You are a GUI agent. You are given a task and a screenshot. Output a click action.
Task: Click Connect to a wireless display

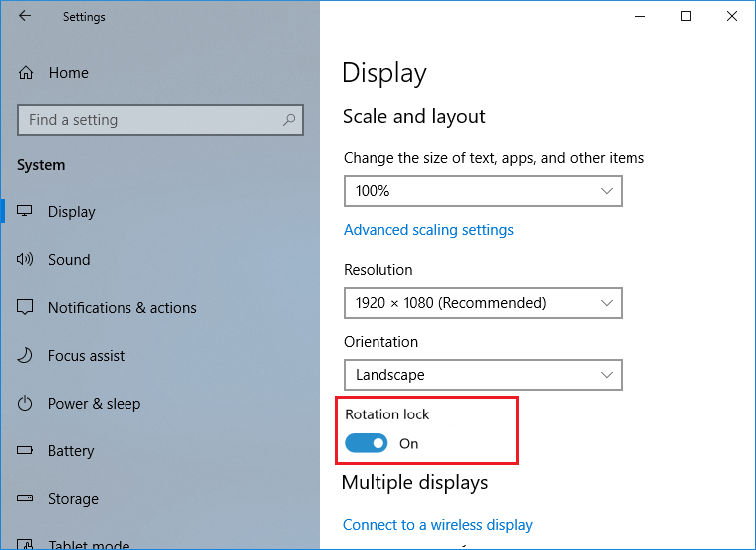[437, 525]
